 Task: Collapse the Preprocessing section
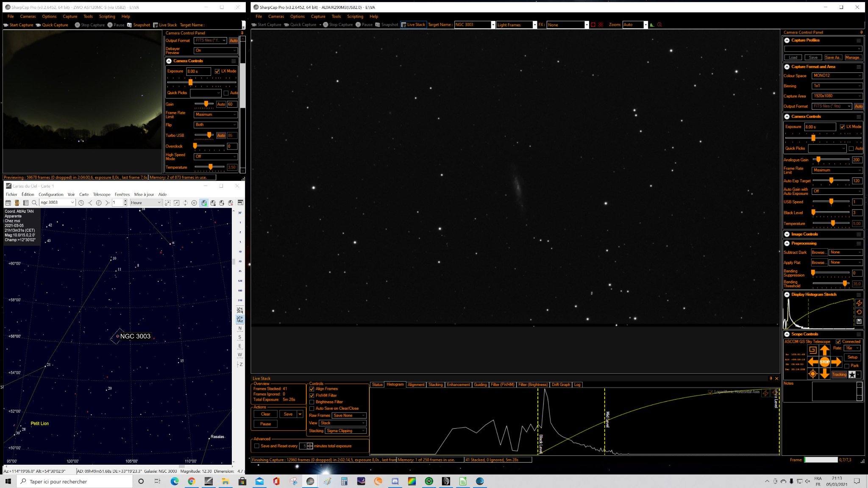(x=787, y=244)
